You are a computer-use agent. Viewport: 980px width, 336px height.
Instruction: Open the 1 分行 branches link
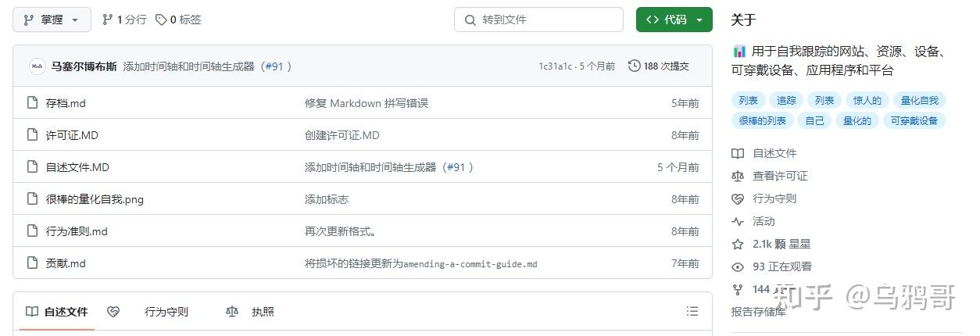tap(124, 20)
